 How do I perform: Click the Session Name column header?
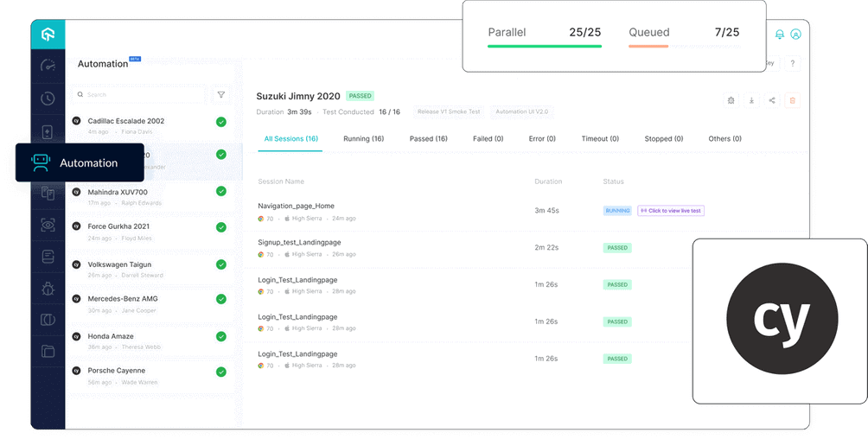point(281,181)
